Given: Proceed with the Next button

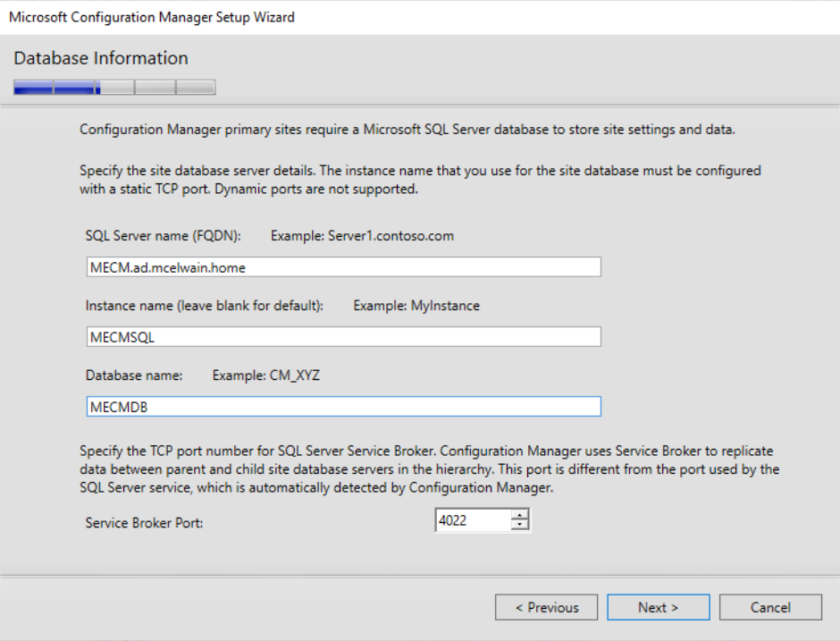Looking at the screenshot, I should pos(658,608).
